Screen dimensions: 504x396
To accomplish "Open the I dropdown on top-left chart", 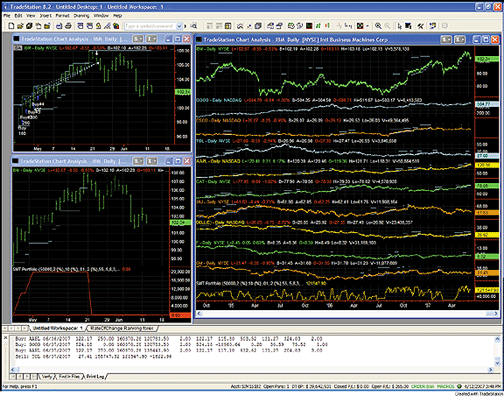I will (151, 39).
